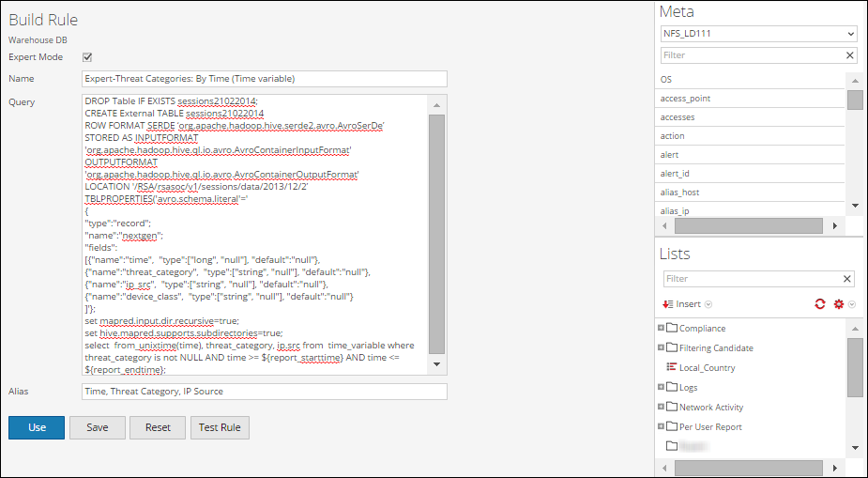Expand the Filtering Candidate folder
This screenshot has width=868, height=478.
pyautogui.click(x=661, y=347)
